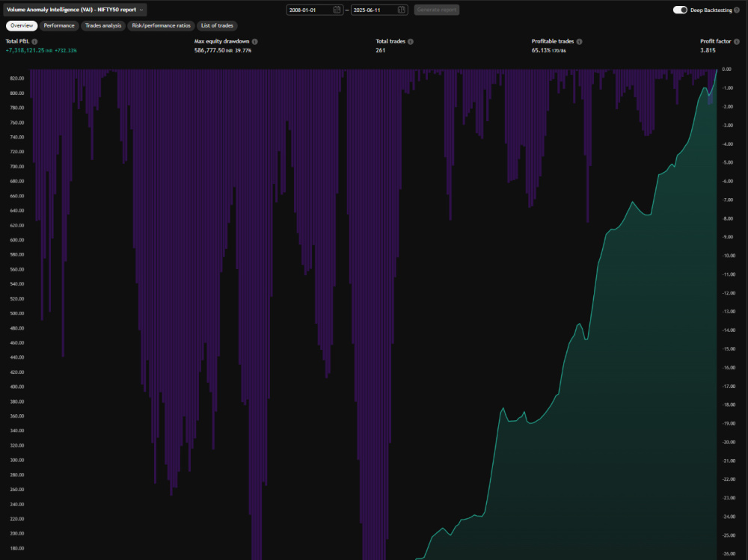Click the start date field 2008-01-01
The width and height of the screenshot is (748, 560).
(x=314, y=10)
